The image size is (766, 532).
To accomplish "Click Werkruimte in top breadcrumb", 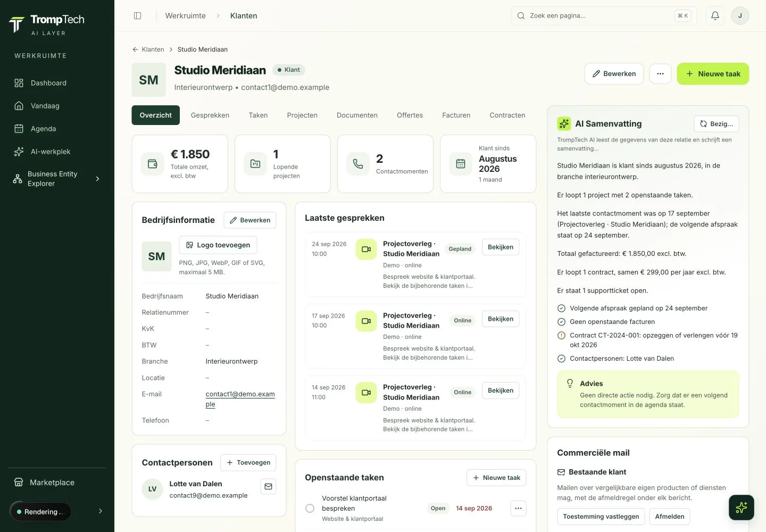I will click(x=185, y=16).
